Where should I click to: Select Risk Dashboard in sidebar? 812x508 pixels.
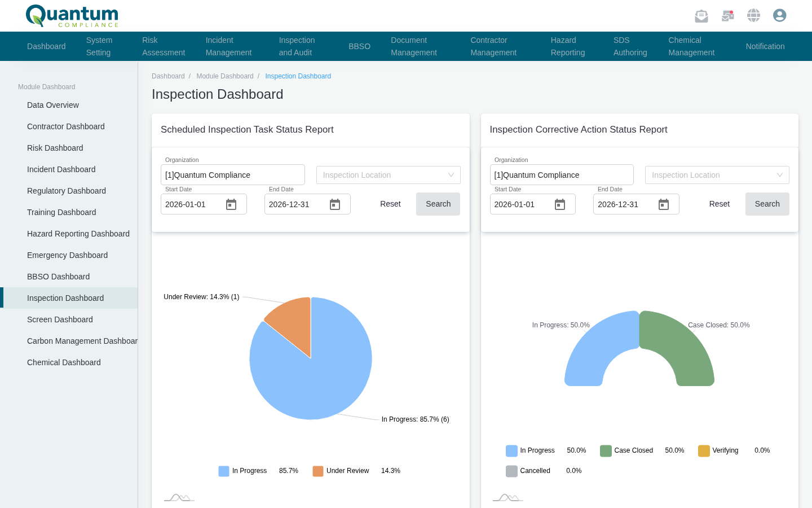(69, 148)
